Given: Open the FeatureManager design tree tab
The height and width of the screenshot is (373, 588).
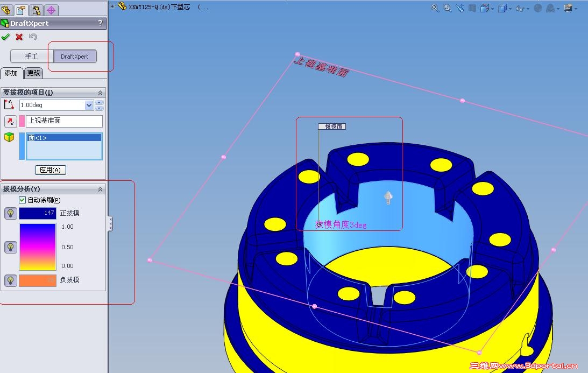Looking at the screenshot, I should click(x=6, y=10).
